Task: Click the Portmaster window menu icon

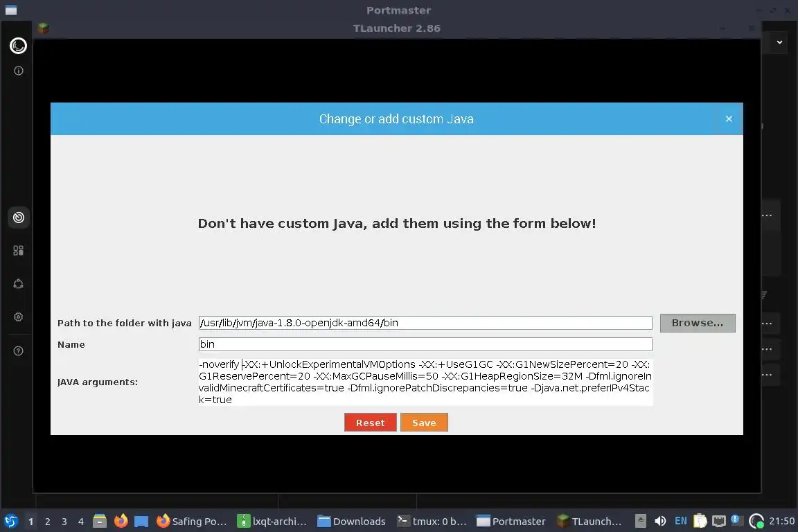Action: click(x=10, y=10)
